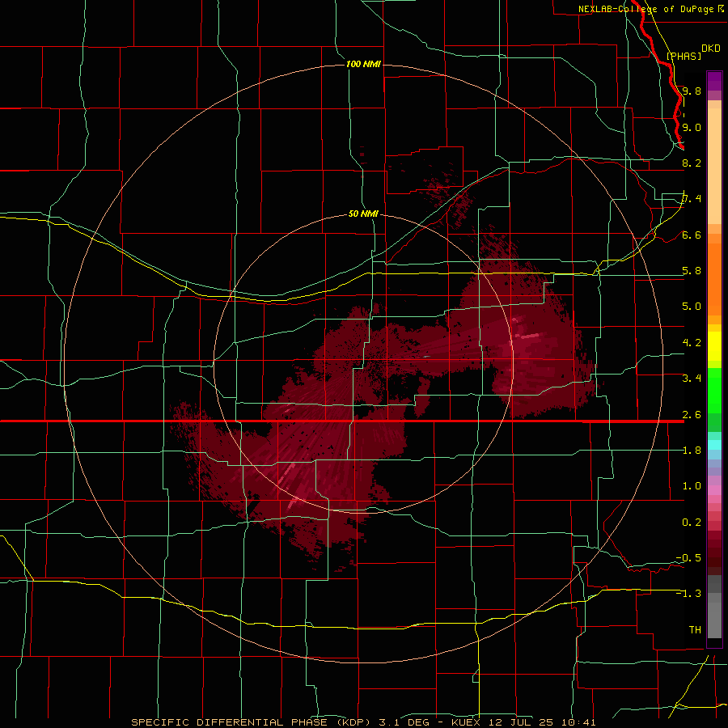This screenshot has height=728, width=728.
Task: Click the 9.0 value on the color scale
Action: pos(692,127)
